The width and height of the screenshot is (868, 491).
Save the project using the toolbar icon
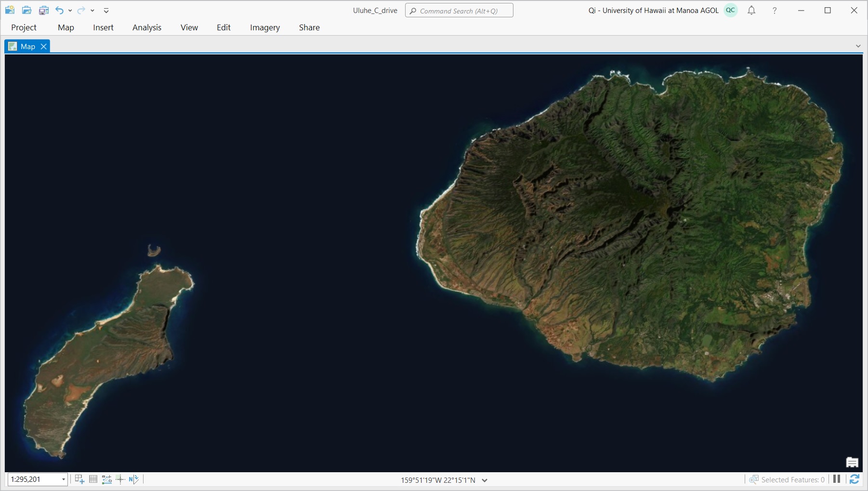pyautogui.click(x=44, y=10)
